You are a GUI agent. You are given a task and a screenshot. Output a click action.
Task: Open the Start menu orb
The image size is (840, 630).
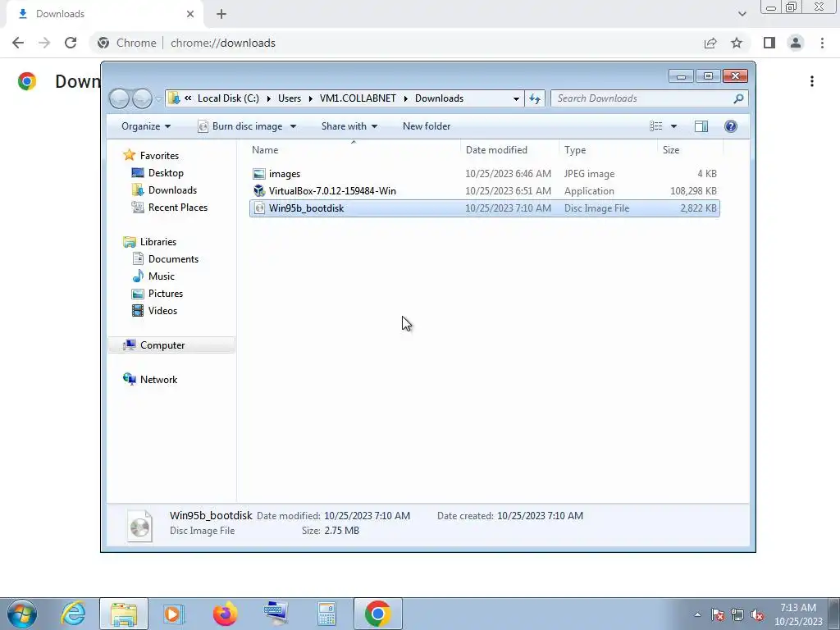[22, 614]
